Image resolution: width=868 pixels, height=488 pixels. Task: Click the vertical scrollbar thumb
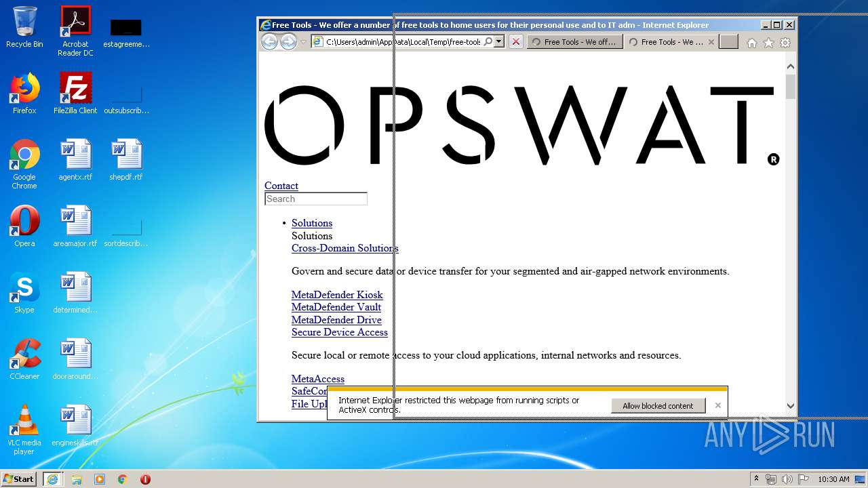point(790,87)
